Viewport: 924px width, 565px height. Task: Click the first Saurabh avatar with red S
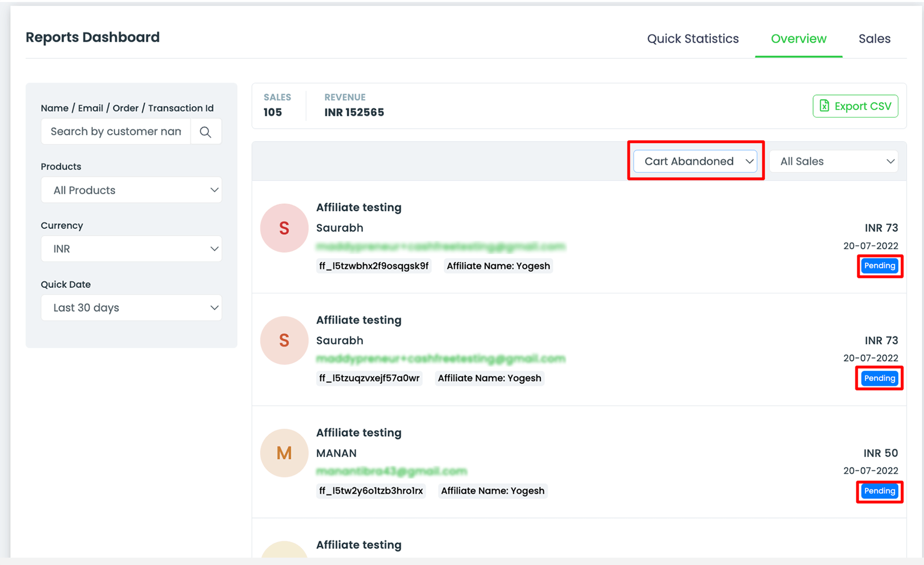pyautogui.click(x=284, y=228)
